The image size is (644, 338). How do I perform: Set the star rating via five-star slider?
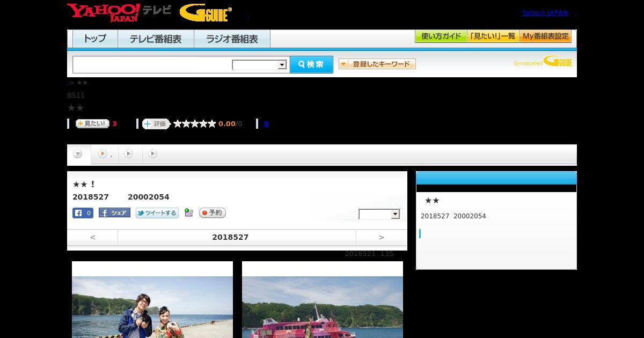pyautogui.click(x=194, y=123)
